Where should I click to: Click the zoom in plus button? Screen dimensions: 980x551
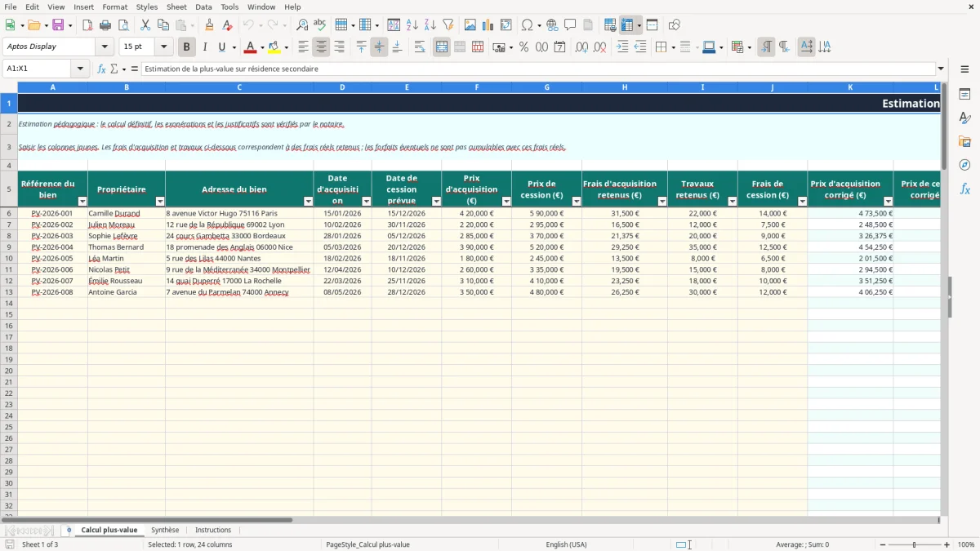tap(947, 544)
